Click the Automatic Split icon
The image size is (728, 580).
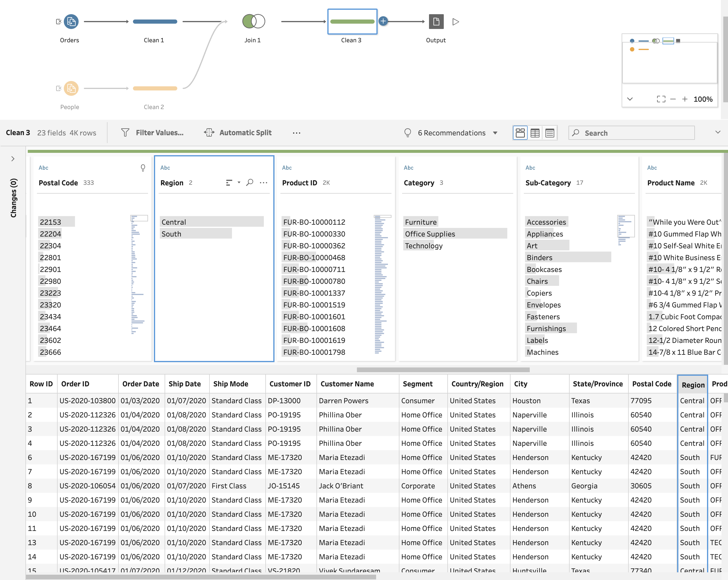pyautogui.click(x=209, y=133)
